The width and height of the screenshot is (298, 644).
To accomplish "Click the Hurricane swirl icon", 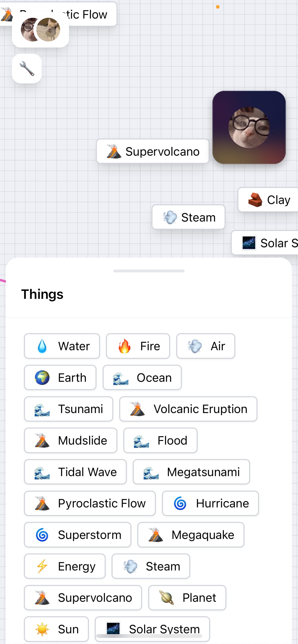I will point(180,503).
